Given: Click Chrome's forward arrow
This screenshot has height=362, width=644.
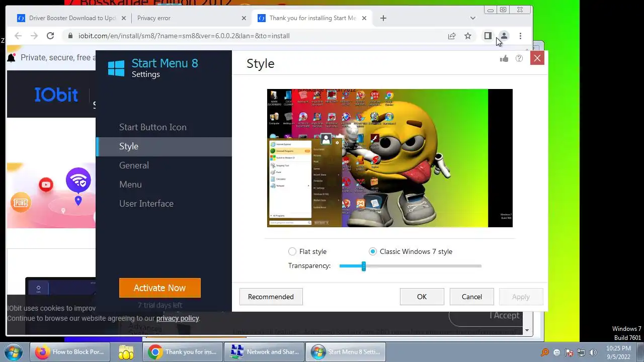Looking at the screenshot, I should pyautogui.click(x=34, y=36).
